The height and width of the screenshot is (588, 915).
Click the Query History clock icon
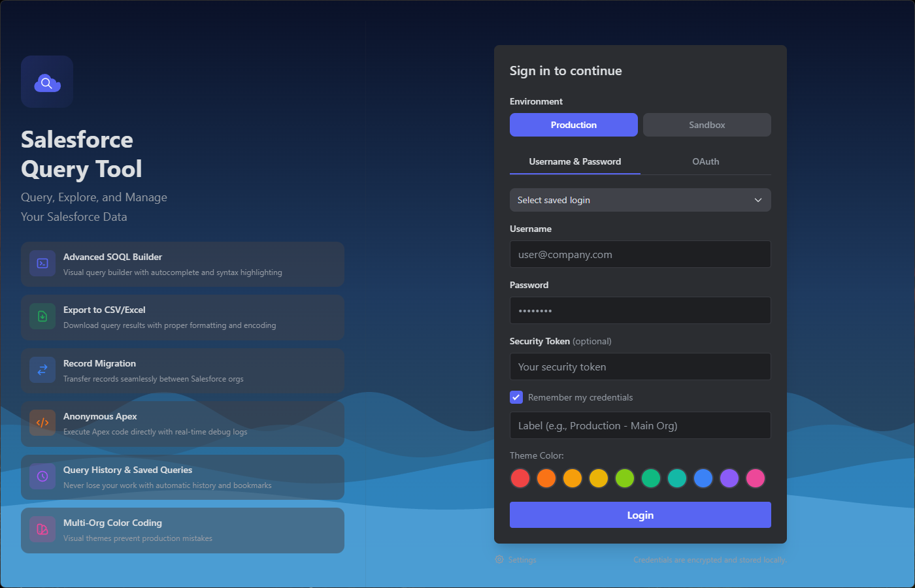42,476
